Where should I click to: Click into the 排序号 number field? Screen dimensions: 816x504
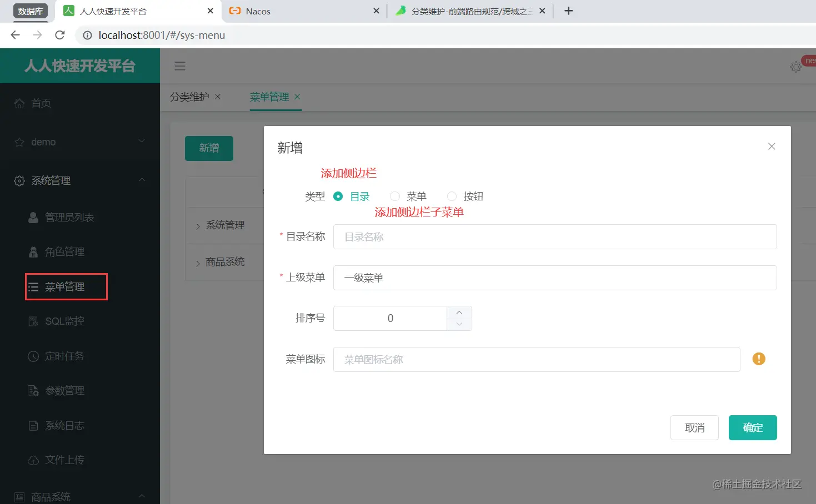click(x=390, y=319)
